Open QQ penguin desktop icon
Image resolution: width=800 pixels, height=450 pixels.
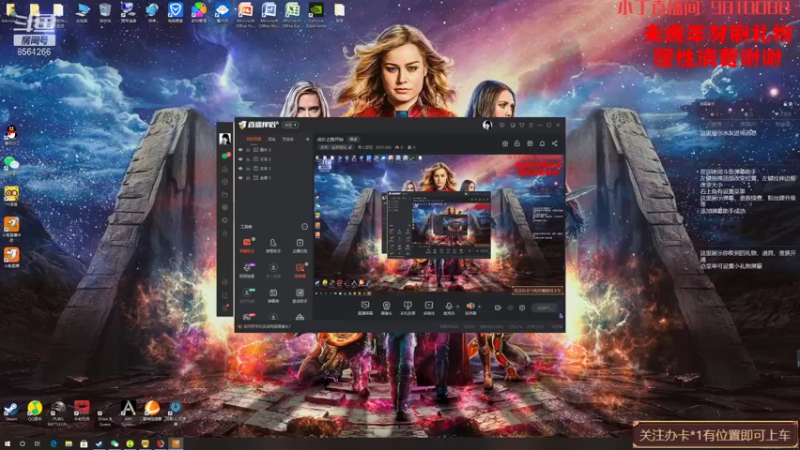11,136
